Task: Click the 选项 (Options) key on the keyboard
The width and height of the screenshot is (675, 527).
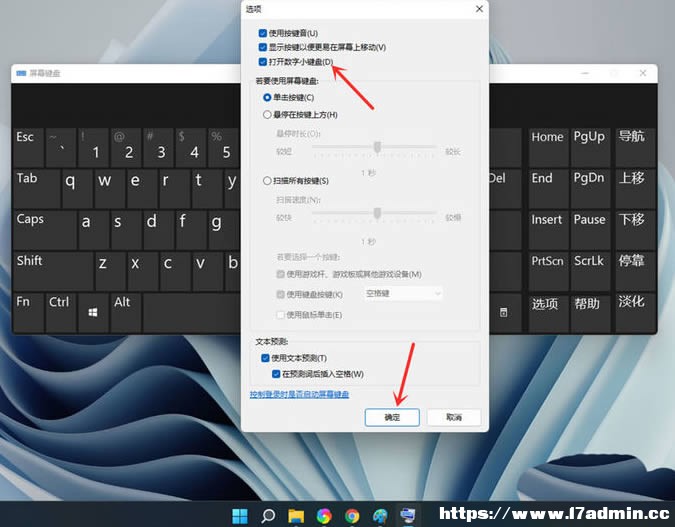Action: pyautogui.click(x=548, y=312)
